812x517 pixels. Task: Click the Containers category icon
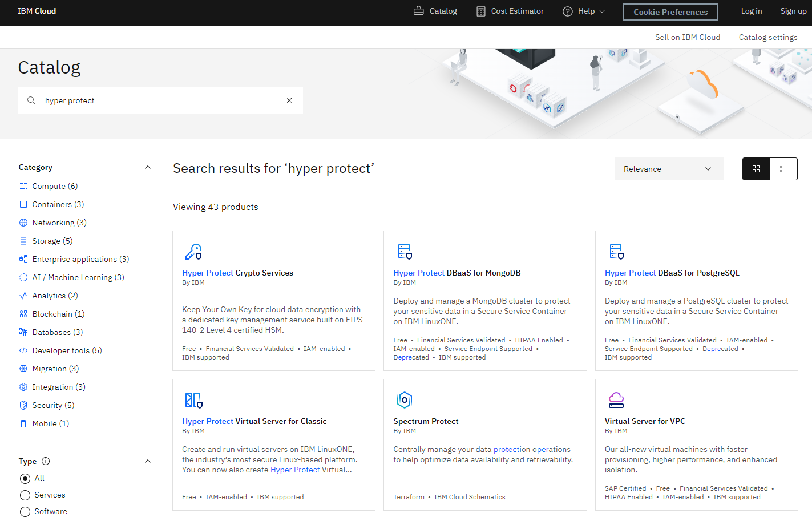pyautogui.click(x=23, y=204)
